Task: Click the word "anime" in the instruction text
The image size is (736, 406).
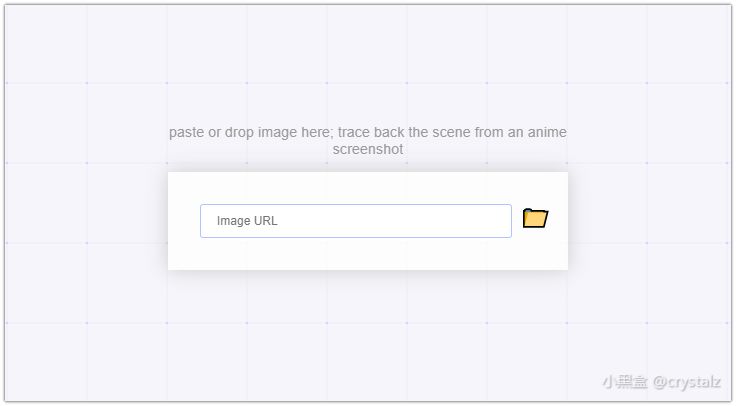Action: [546, 132]
